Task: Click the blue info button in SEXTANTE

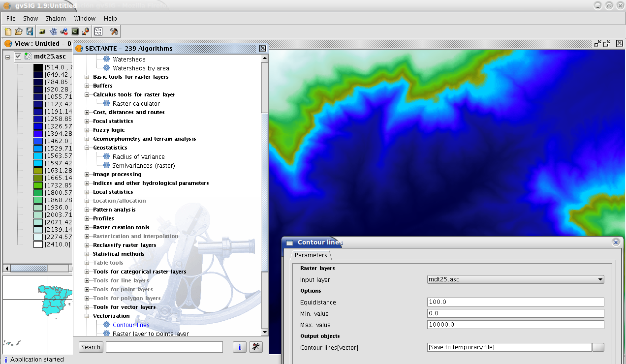Action: (x=239, y=347)
